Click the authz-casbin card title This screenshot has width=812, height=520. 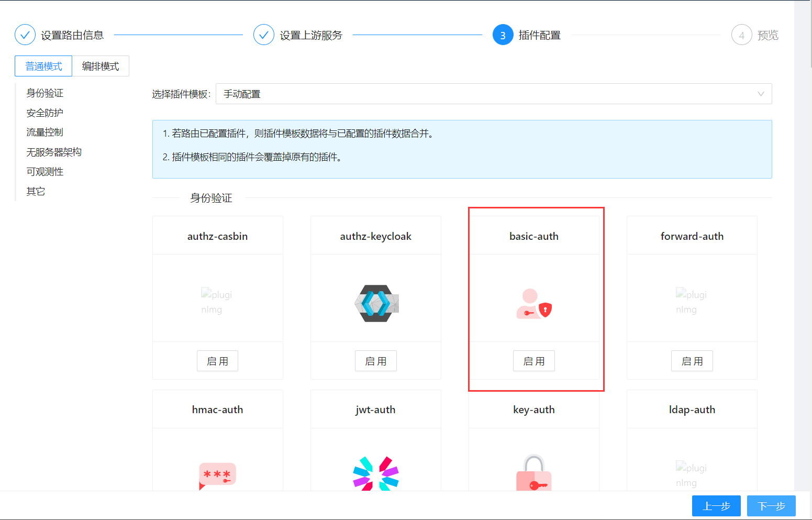click(x=217, y=236)
